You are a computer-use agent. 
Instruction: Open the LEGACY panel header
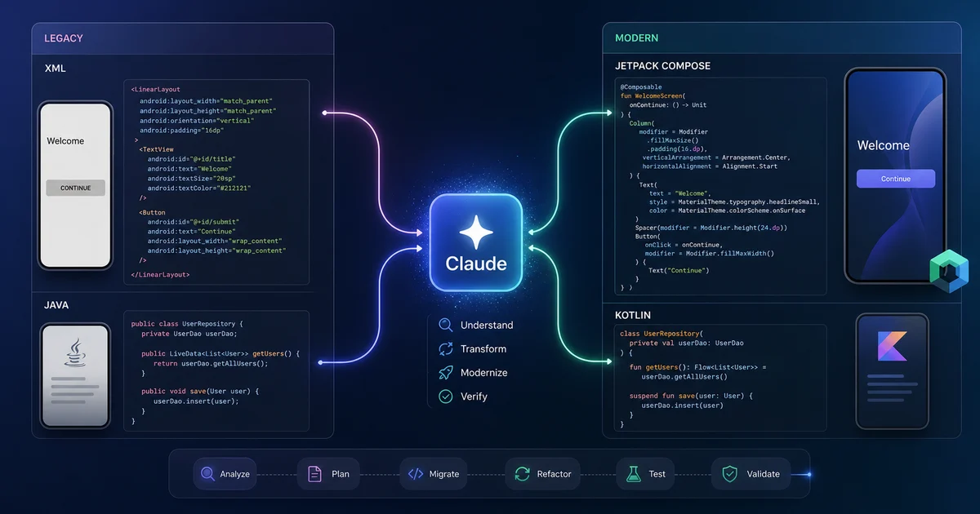[x=183, y=38]
